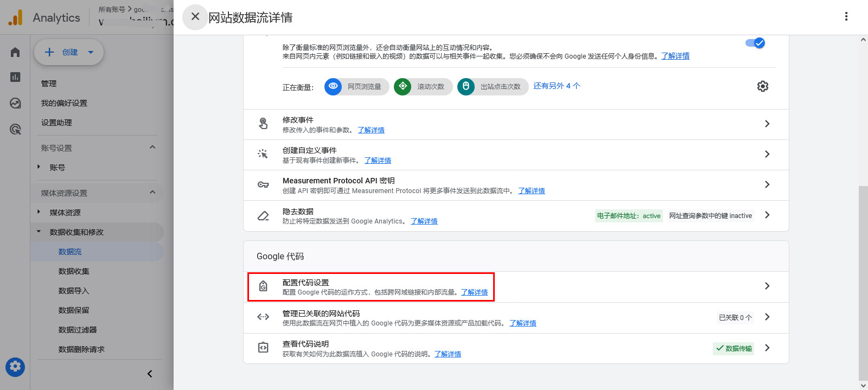
Task: Expand 配置代码设置 with its chevron
Action: 767,286
